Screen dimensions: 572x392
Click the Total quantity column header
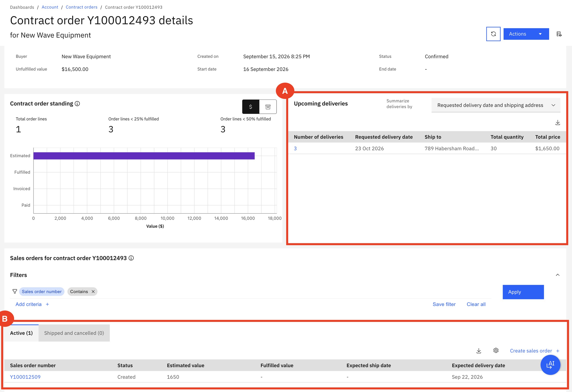507,137
